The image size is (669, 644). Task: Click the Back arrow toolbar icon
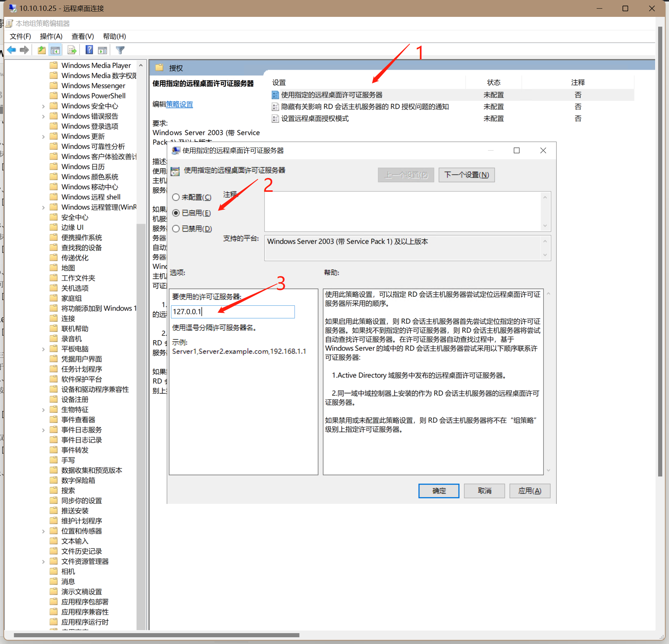[x=12, y=50]
